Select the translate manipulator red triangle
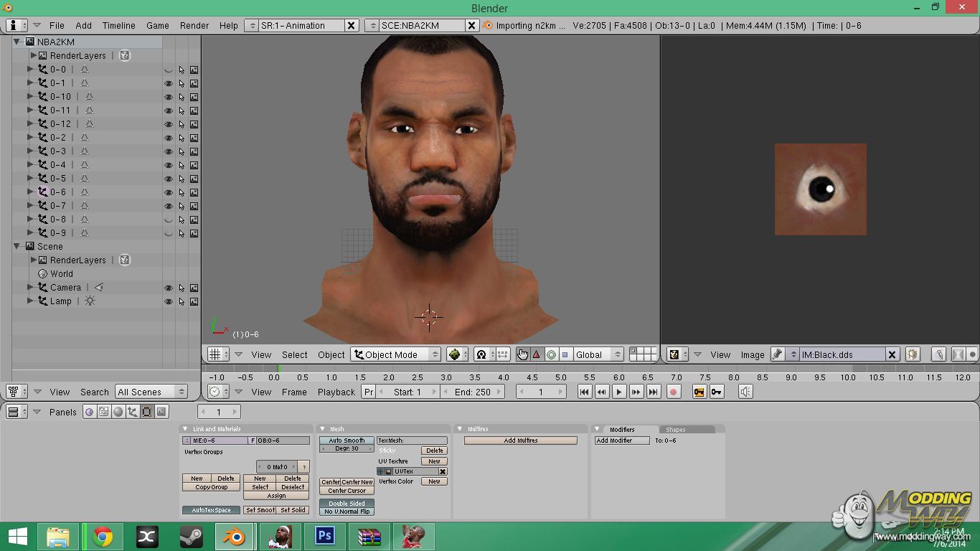 coord(536,354)
